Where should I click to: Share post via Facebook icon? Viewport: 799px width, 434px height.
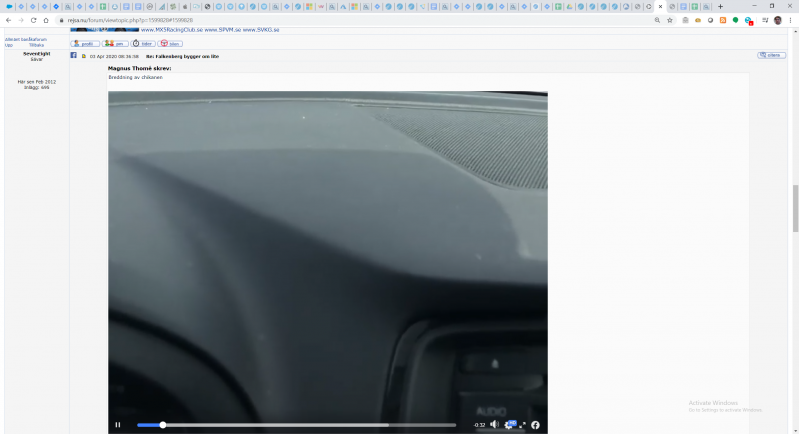click(x=73, y=55)
